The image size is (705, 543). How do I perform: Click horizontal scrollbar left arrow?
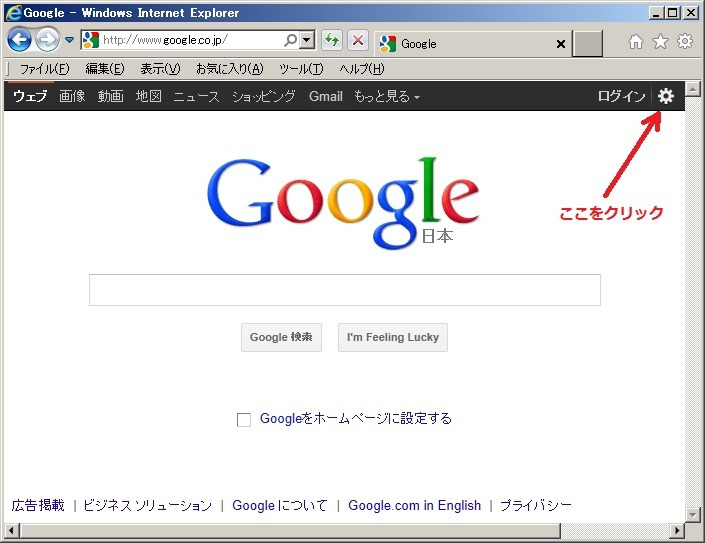click(x=12, y=530)
